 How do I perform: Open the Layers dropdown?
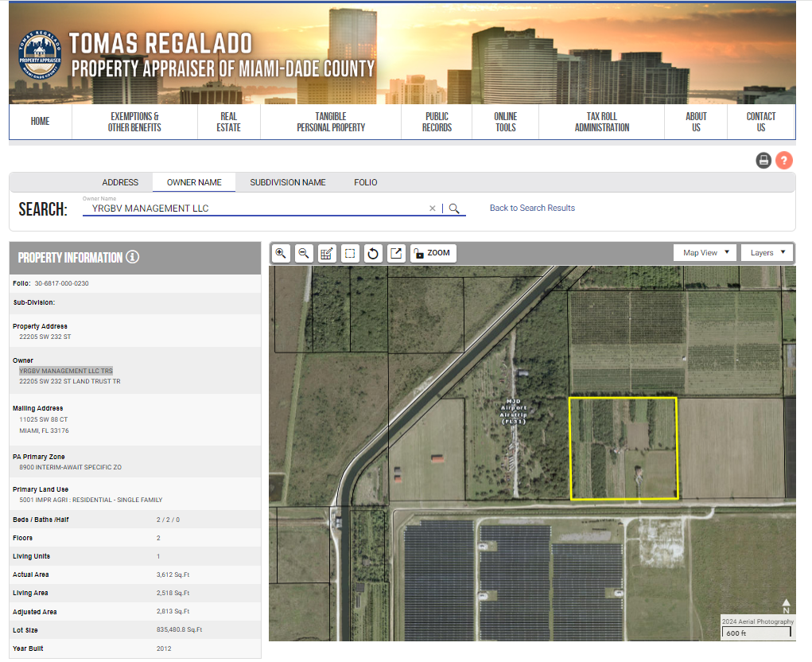click(x=767, y=253)
